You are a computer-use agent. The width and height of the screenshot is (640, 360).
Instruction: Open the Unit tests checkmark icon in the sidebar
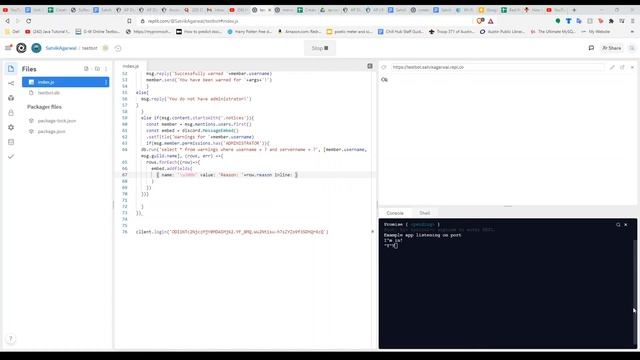pos(11,157)
